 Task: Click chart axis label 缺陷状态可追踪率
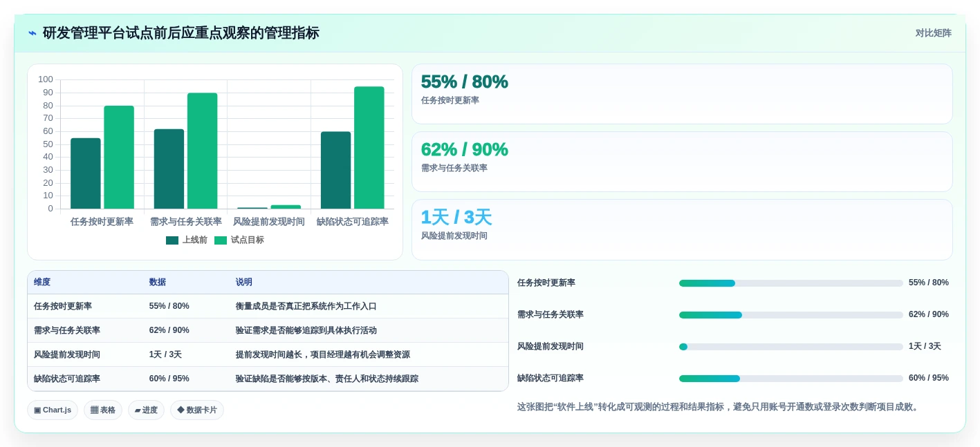click(353, 222)
